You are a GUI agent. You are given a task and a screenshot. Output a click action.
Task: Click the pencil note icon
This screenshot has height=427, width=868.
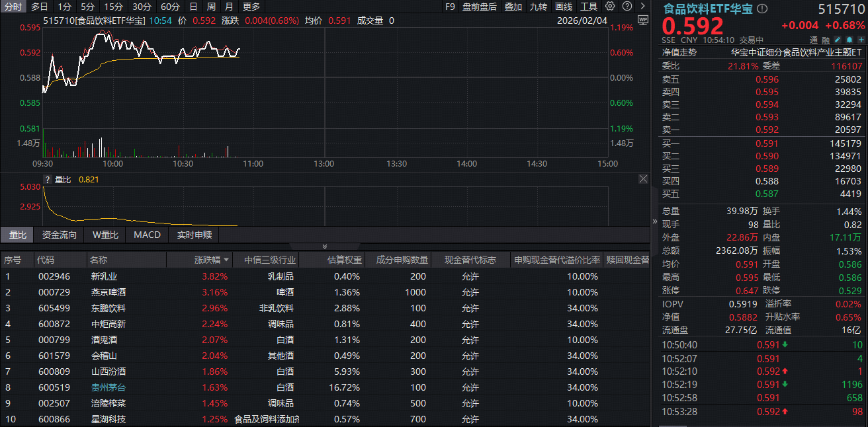tap(837, 40)
